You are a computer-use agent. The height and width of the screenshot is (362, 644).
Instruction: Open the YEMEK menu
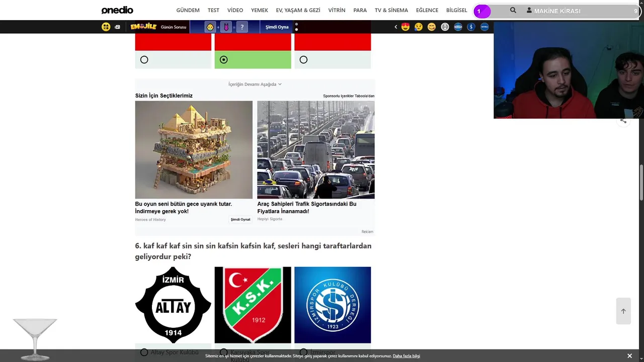pos(260,10)
